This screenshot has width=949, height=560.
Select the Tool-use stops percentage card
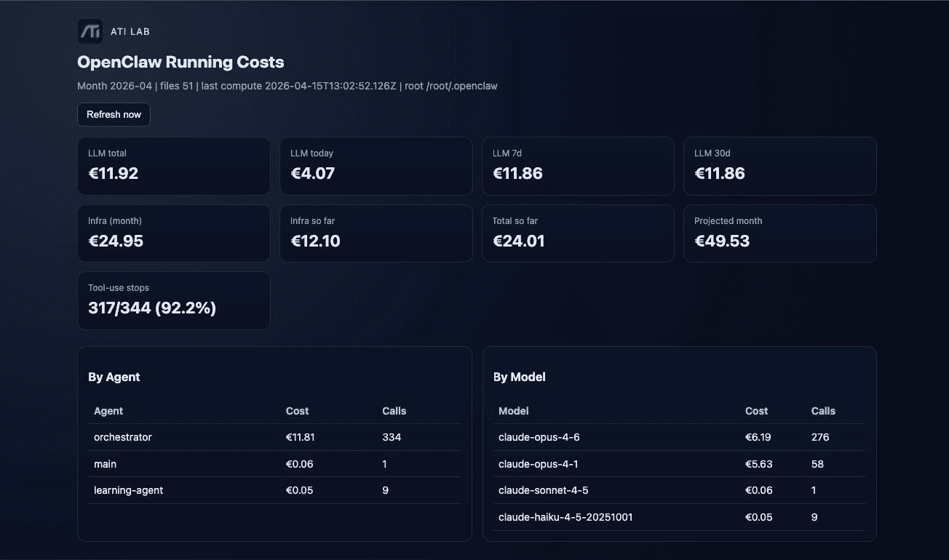click(x=173, y=300)
